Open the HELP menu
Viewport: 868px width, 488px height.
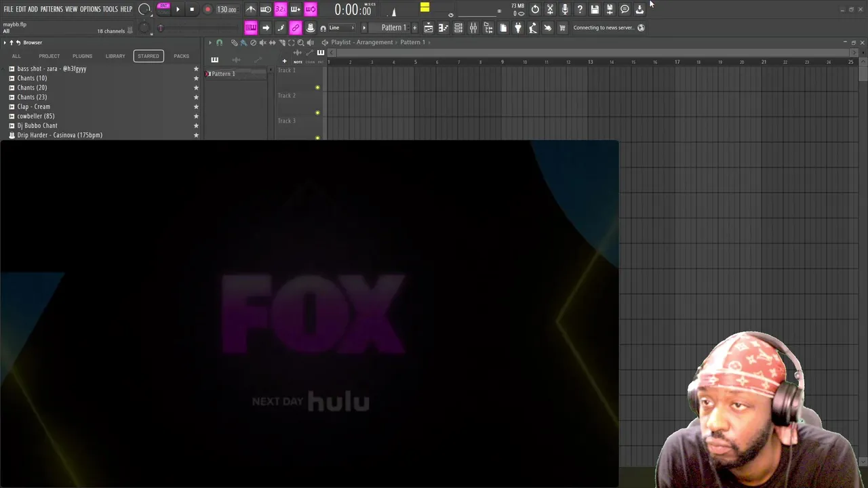click(126, 9)
